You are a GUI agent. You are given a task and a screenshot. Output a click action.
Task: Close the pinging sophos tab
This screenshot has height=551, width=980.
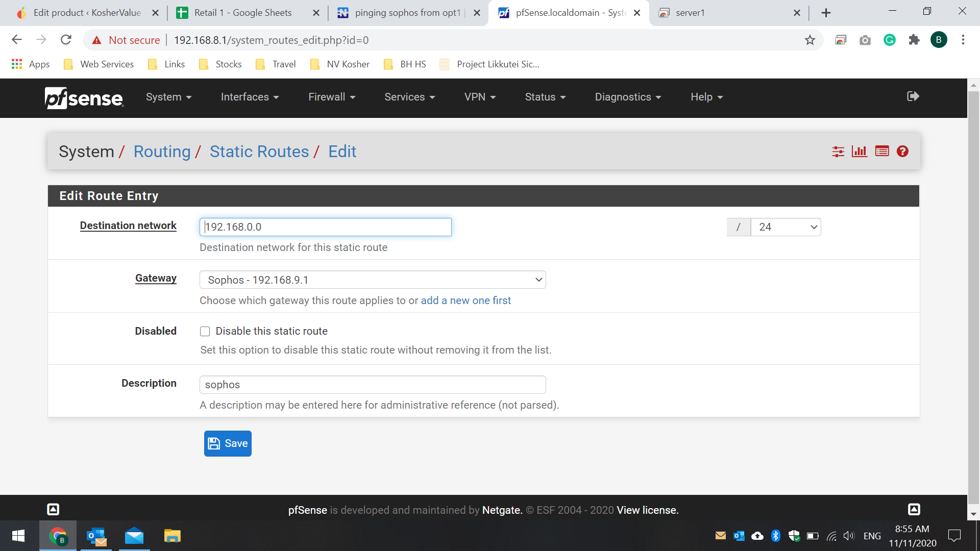pyautogui.click(x=477, y=13)
